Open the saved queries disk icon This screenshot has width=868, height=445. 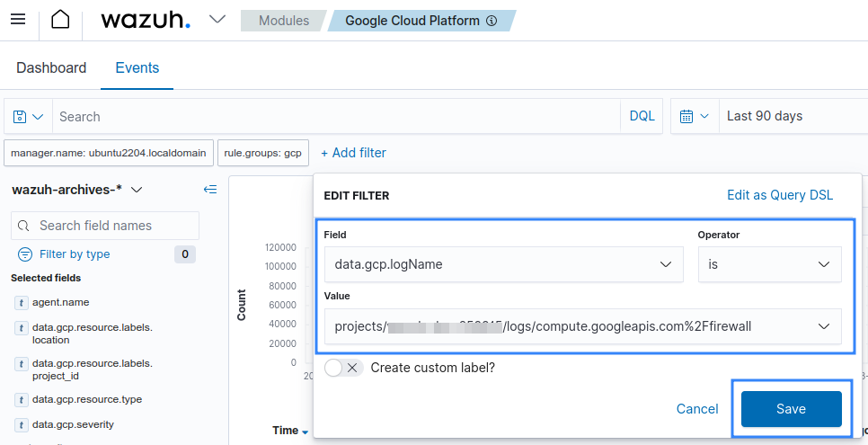pyautogui.click(x=20, y=116)
